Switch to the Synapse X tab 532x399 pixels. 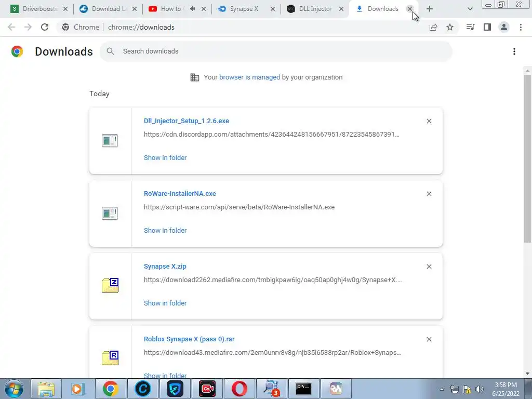point(239,9)
